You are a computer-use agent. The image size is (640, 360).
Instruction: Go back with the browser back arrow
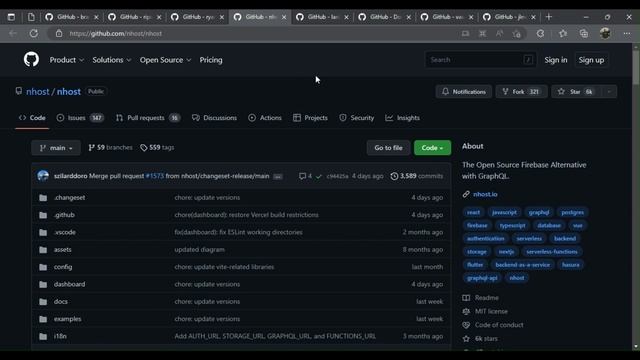[x=13, y=33]
